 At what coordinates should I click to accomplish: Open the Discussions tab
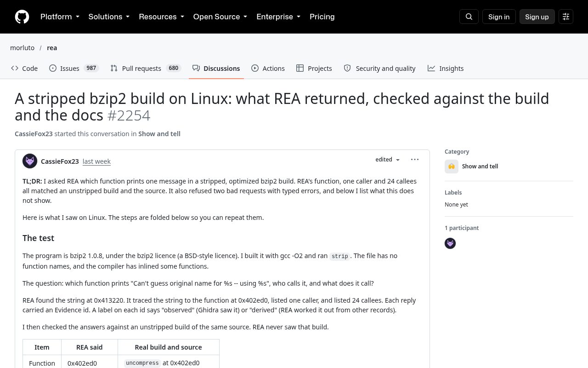[x=216, y=68]
